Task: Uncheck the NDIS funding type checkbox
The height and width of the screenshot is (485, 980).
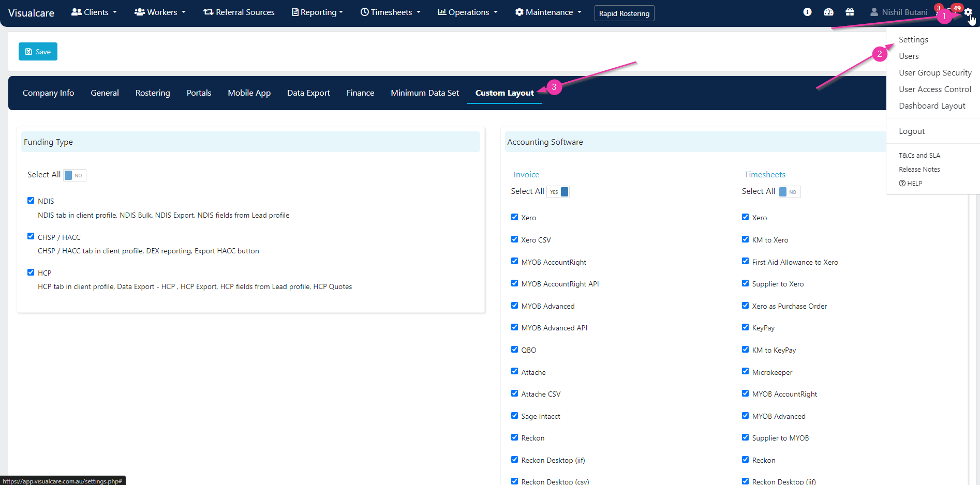Action: coord(31,201)
